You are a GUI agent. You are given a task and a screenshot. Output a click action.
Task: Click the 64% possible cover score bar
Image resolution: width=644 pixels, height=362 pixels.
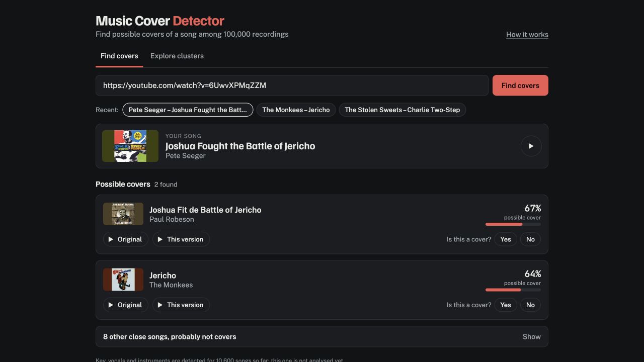pyautogui.click(x=513, y=290)
